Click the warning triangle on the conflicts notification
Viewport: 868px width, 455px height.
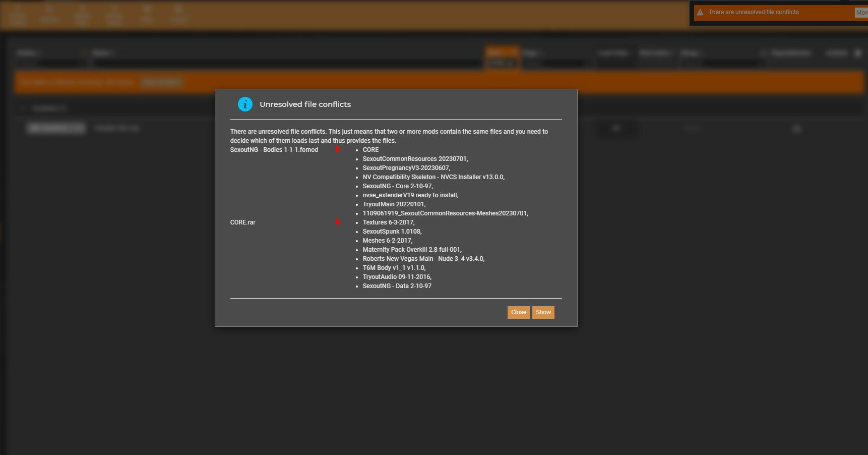pos(700,12)
